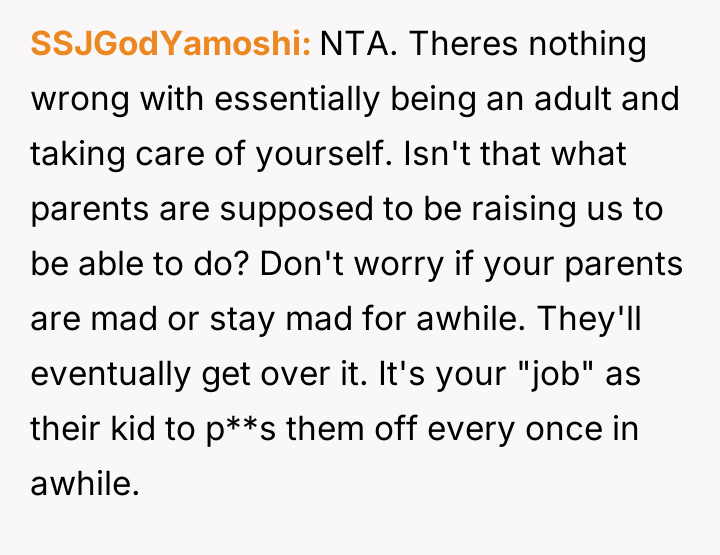Click the word "supposed"

coord(264,209)
